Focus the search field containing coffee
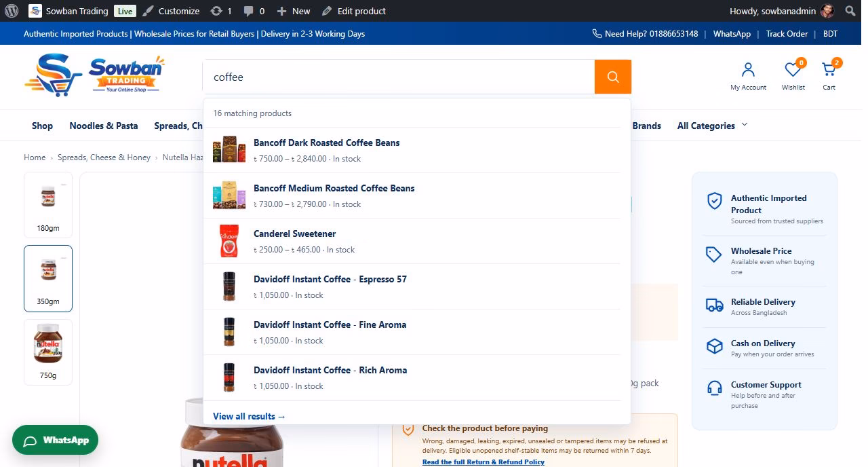This screenshot has height=467, width=868. coord(399,77)
